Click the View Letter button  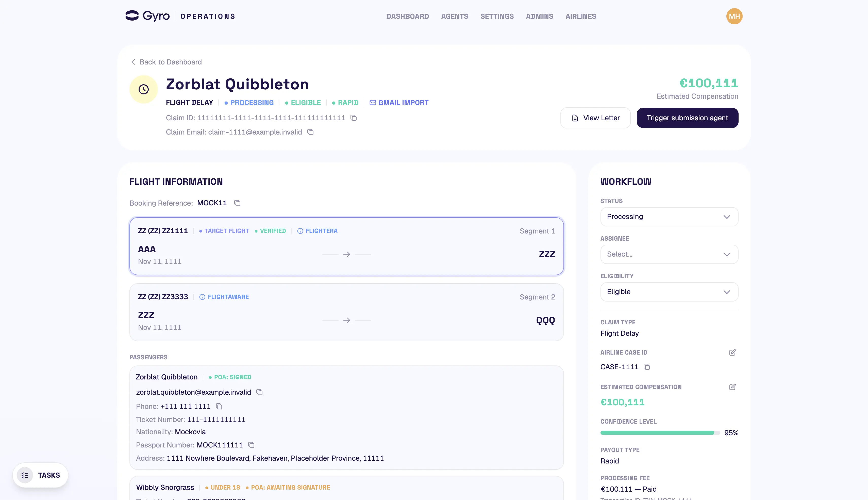click(x=595, y=118)
